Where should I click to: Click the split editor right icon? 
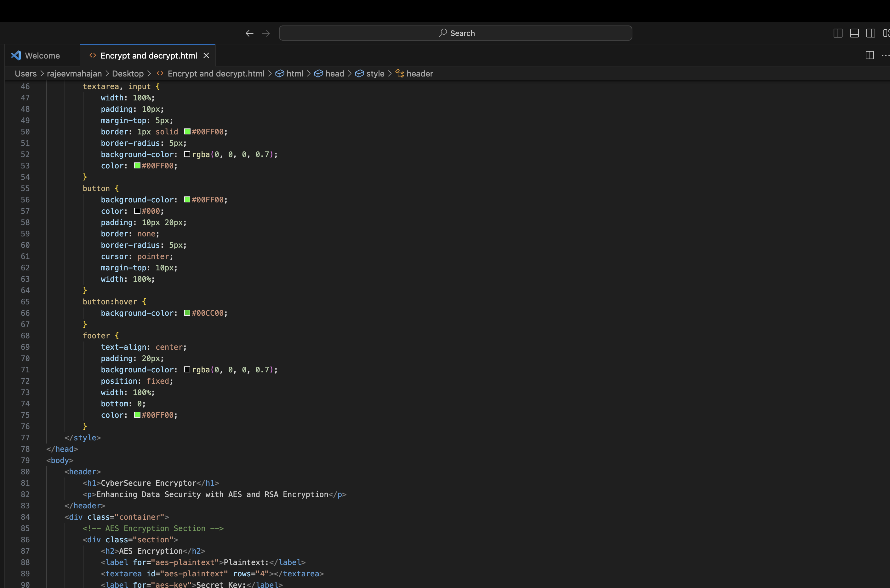870,55
